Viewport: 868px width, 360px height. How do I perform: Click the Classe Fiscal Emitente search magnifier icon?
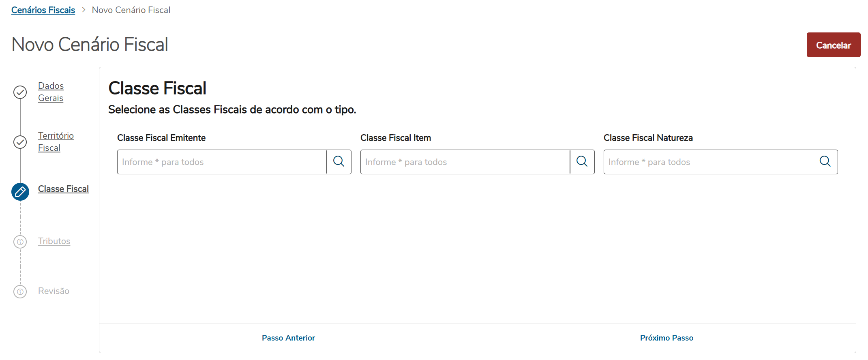pos(339,162)
